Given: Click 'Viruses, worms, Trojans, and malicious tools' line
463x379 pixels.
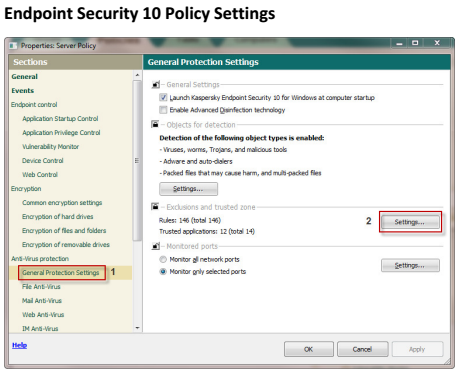Looking at the screenshot, I should click(x=223, y=150).
